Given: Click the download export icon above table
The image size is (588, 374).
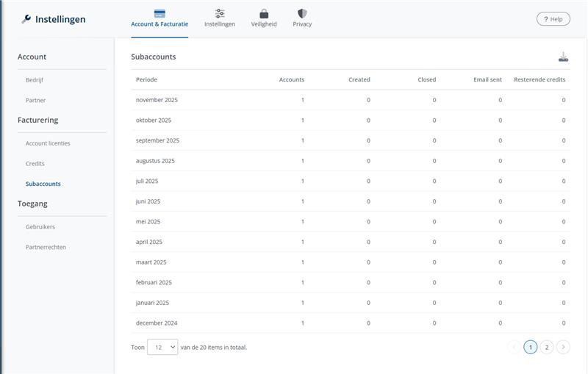Looking at the screenshot, I should (x=563, y=57).
